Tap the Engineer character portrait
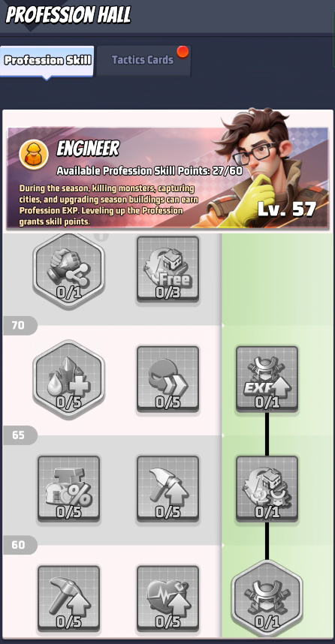The height and width of the screenshot is (644, 335). [x=263, y=167]
